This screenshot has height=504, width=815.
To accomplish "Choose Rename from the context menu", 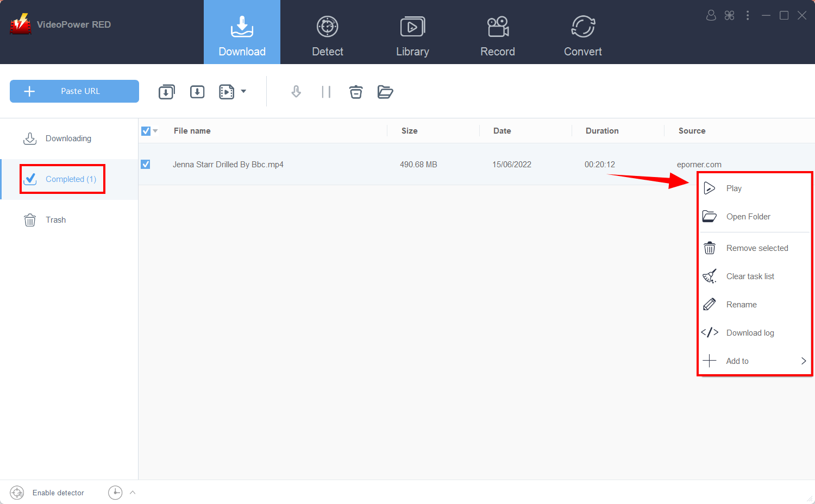I will [755, 305].
